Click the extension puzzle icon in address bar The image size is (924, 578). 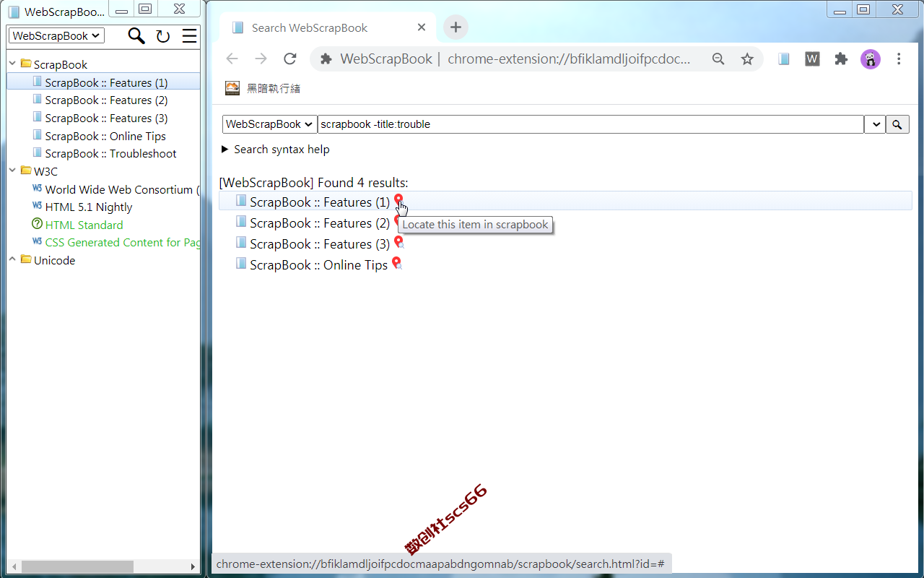click(x=326, y=59)
